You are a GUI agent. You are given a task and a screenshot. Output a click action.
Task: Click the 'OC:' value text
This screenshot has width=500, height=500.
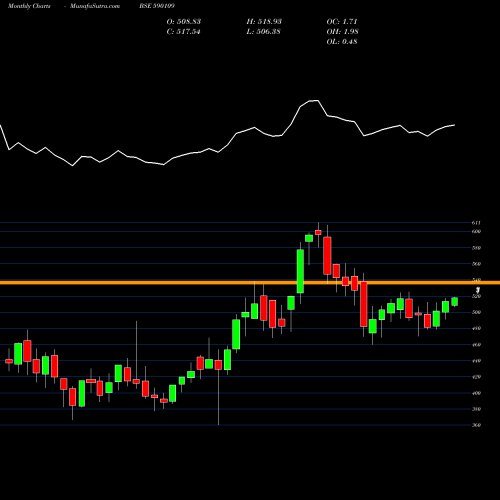click(342, 22)
